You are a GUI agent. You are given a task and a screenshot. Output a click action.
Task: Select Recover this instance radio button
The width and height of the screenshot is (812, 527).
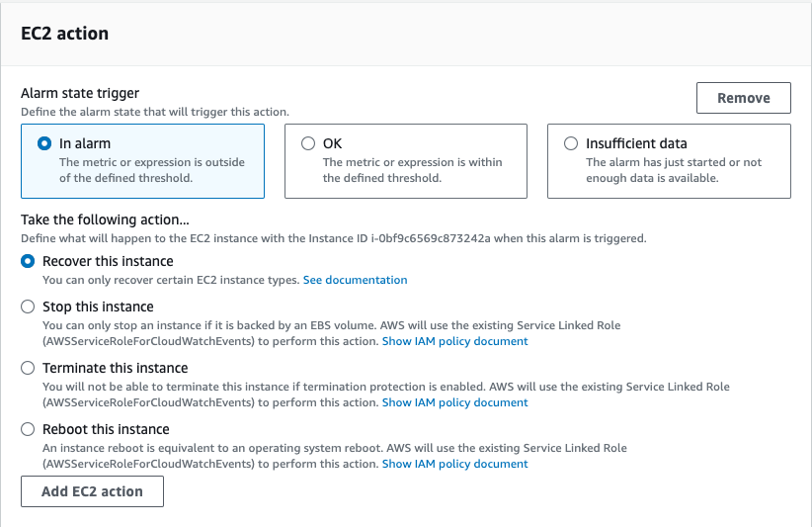(29, 261)
